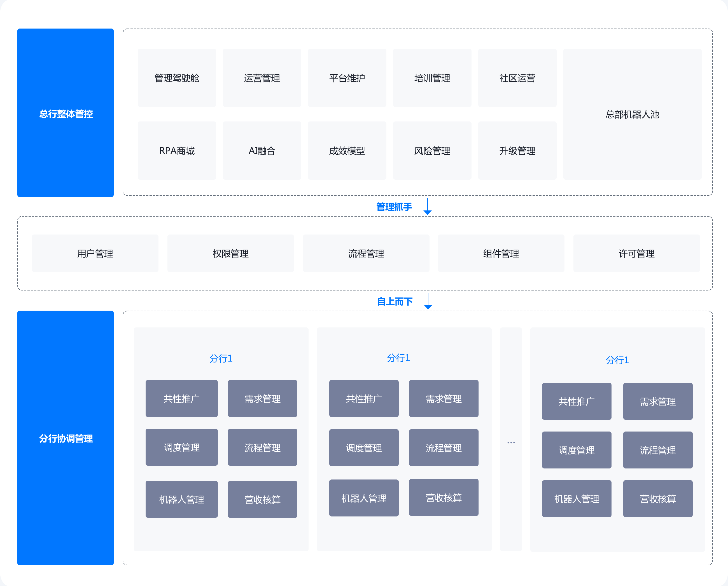This screenshot has height=586, width=728.
Task: Select the 运营管理 tile
Action: click(262, 78)
